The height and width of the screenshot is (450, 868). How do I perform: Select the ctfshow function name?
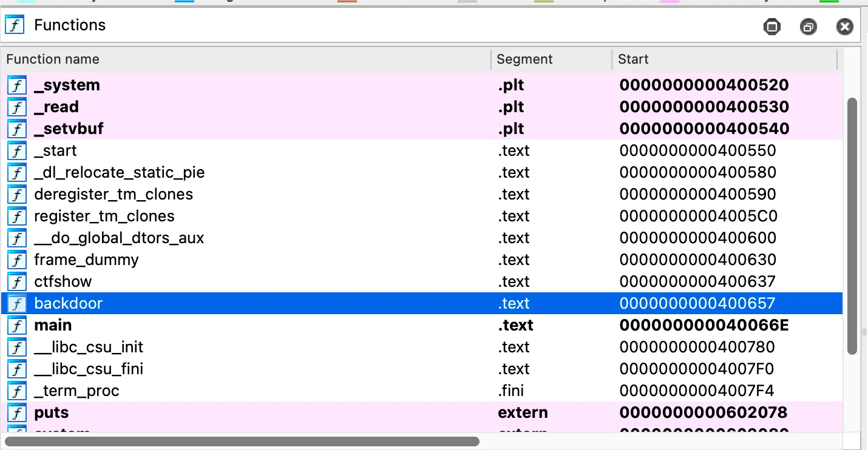tap(63, 282)
